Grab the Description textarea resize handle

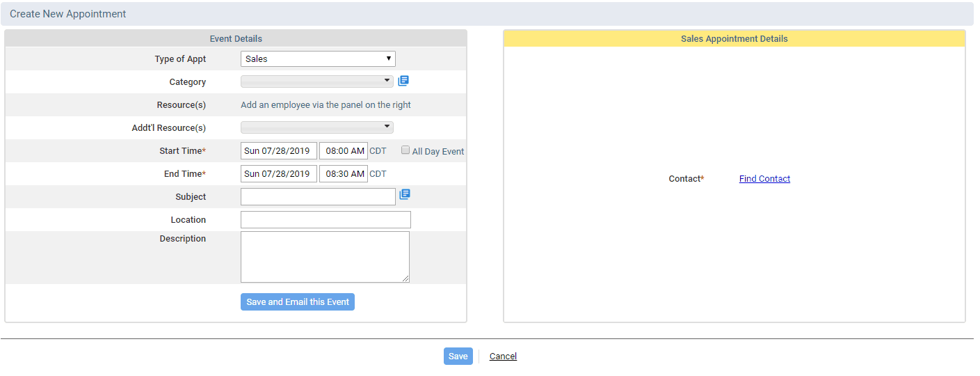coord(405,279)
